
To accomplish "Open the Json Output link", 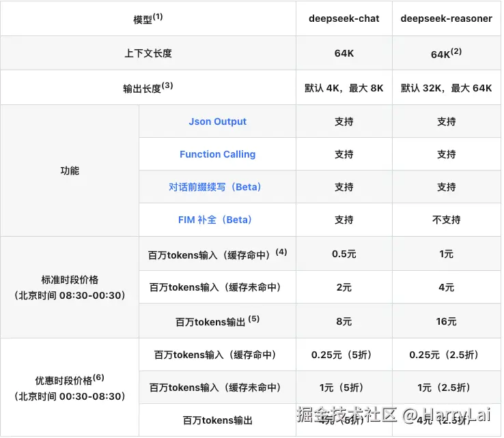I will pyautogui.click(x=218, y=121).
